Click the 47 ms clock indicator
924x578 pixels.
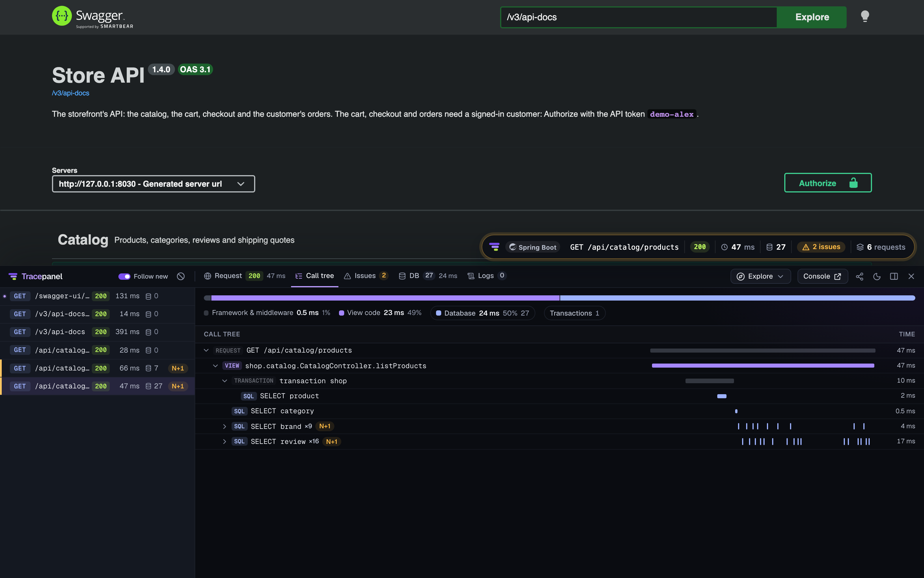pyautogui.click(x=738, y=247)
